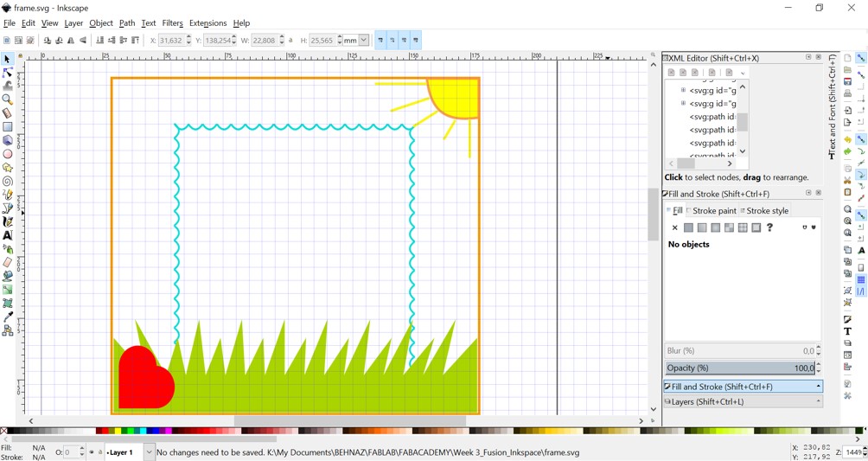Select the Selector arrow tool
The width and height of the screenshot is (868, 461).
[7, 59]
